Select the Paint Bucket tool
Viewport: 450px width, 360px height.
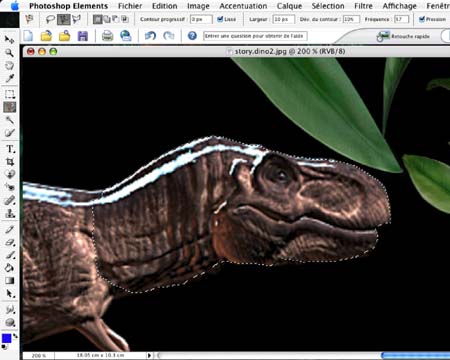10,268
